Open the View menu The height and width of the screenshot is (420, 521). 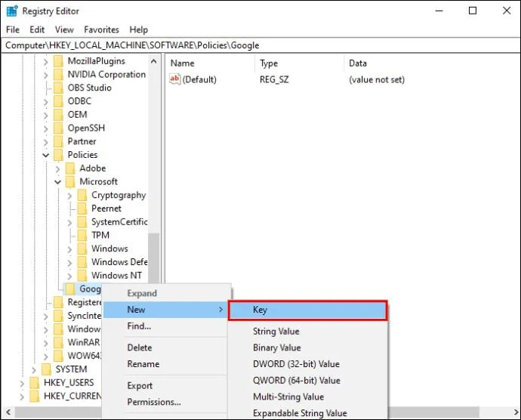tap(64, 29)
